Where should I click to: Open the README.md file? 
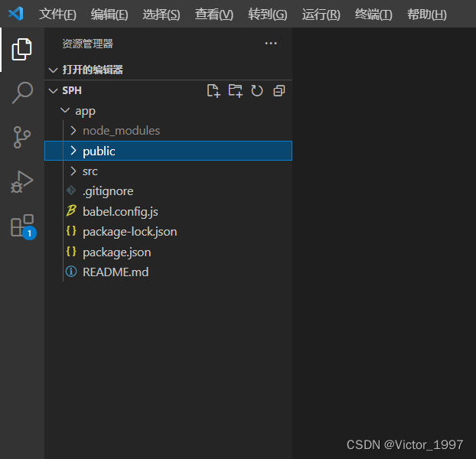pyautogui.click(x=116, y=272)
